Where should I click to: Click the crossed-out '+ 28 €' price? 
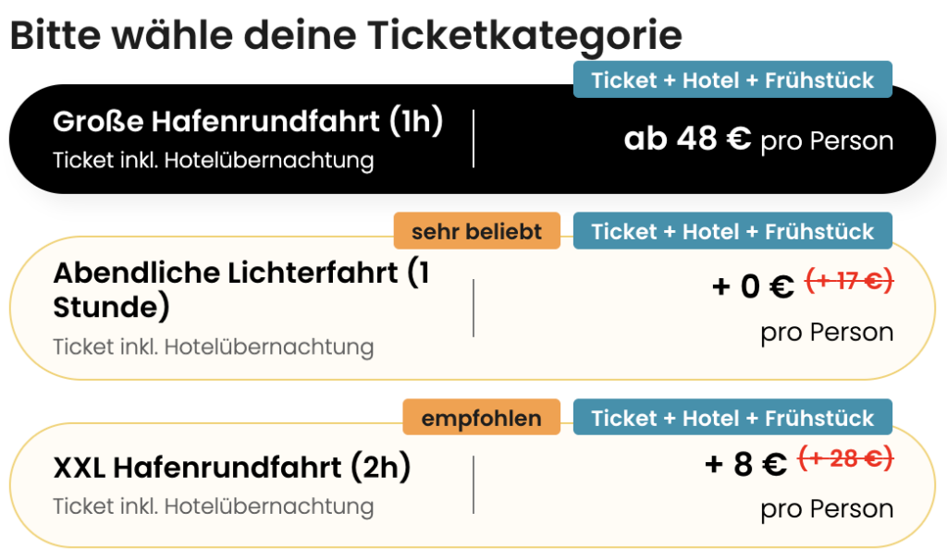tap(846, 458)
